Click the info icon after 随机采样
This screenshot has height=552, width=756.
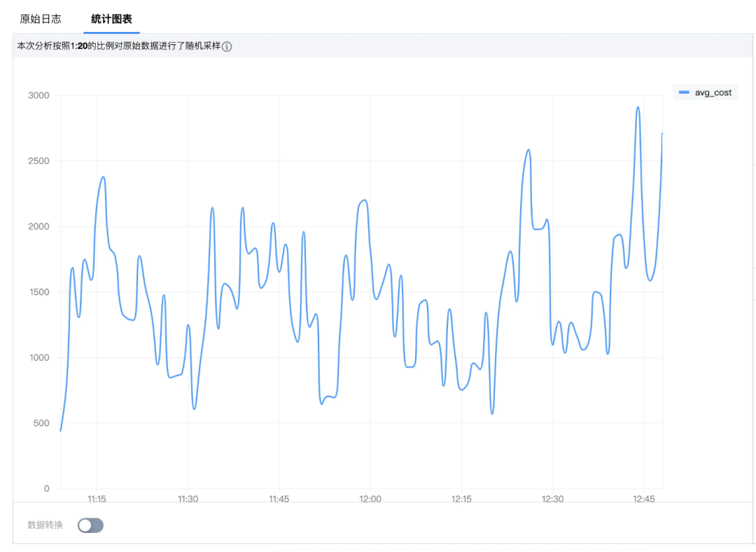coord(227,46)
